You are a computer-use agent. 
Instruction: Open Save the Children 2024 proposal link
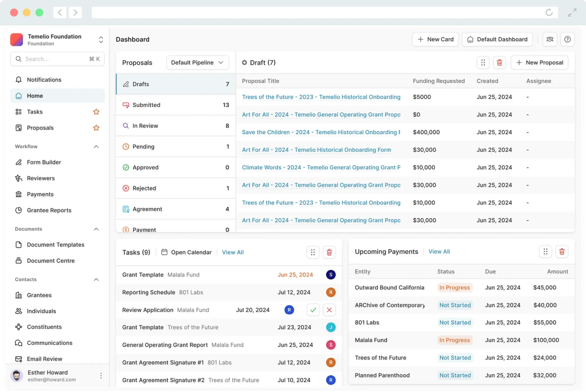tap(321, 132)
